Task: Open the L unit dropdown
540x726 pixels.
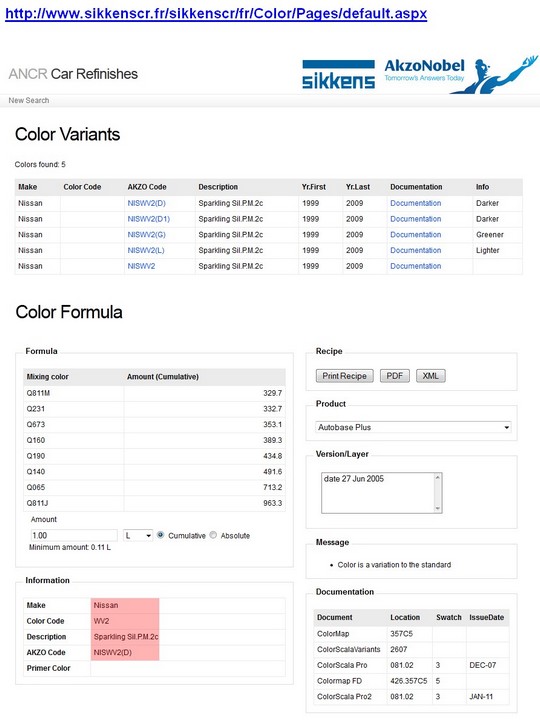Action: pyautogui.click(x=138, y=536)
